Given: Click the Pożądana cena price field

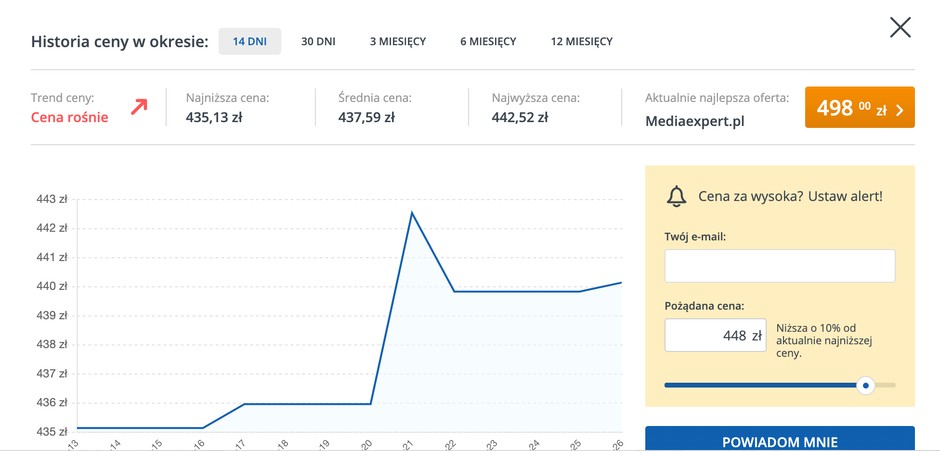Looking at the screenshot, I should pyautogui.click(x=715, y=335).
